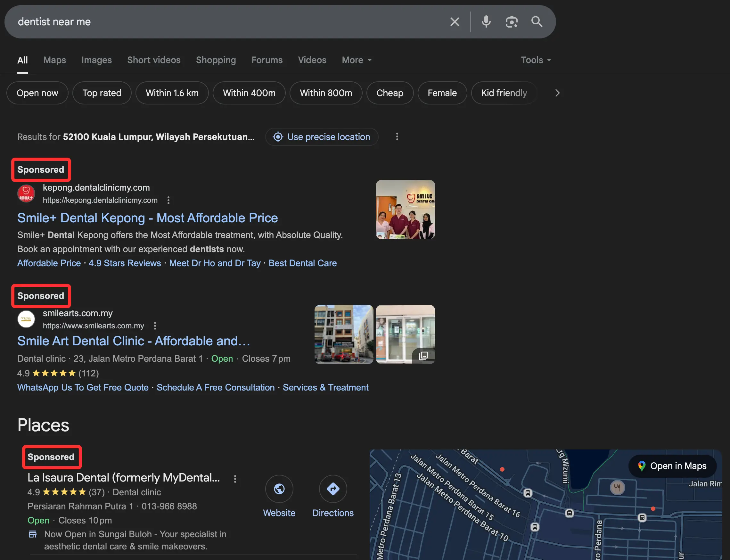
Task: Follow the Best Dental Care sitelink
Action: 303,263
